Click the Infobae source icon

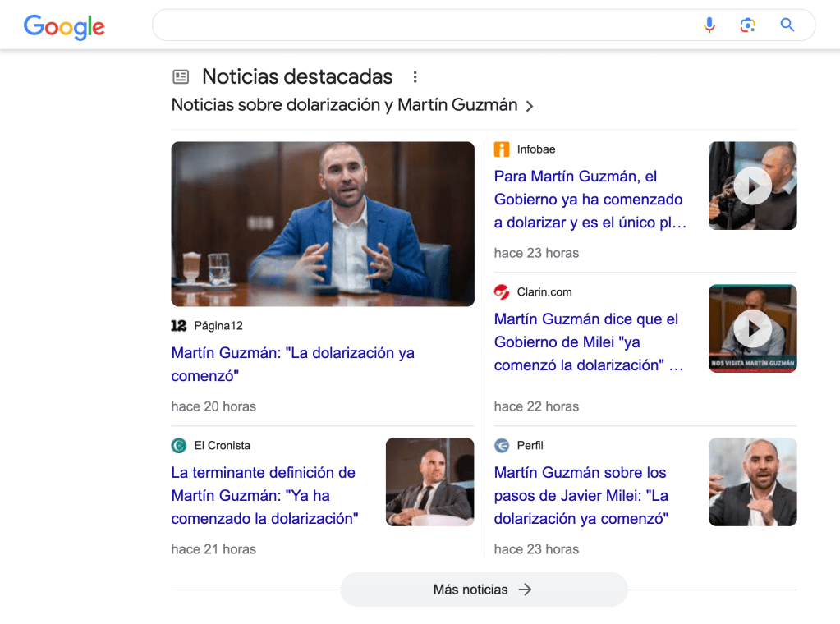(x=502, y=149)
